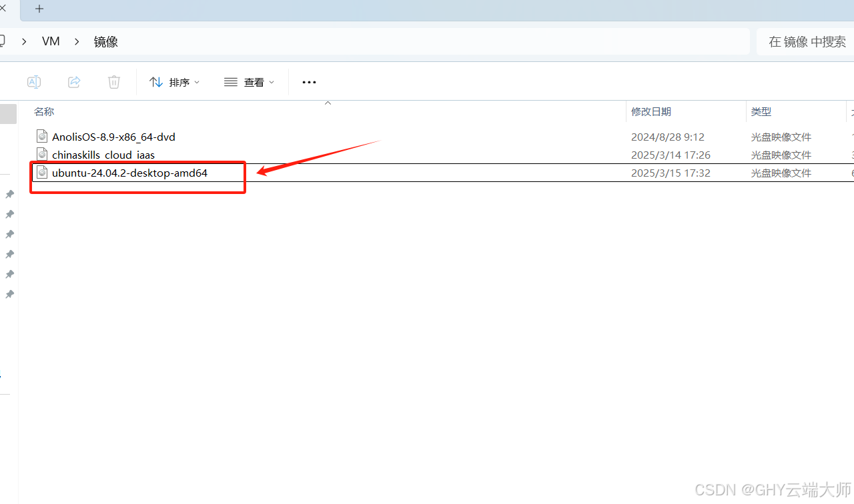The width and height of the screenshot is (854, 504).
Task: Click the VM breadcrumb folder
Action: tap(51, 41)
